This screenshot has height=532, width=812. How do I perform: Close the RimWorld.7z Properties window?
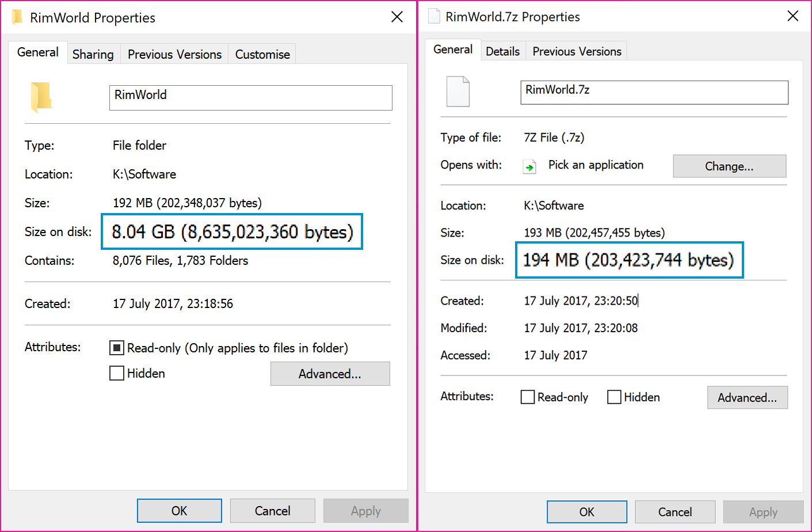coord(793,16)
